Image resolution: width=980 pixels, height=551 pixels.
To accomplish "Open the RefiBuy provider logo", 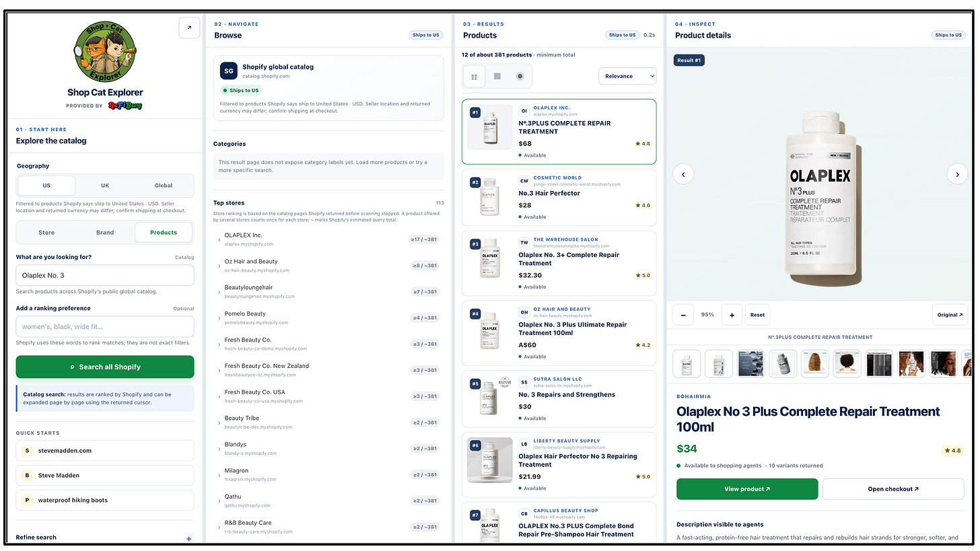I will [125, 106].
